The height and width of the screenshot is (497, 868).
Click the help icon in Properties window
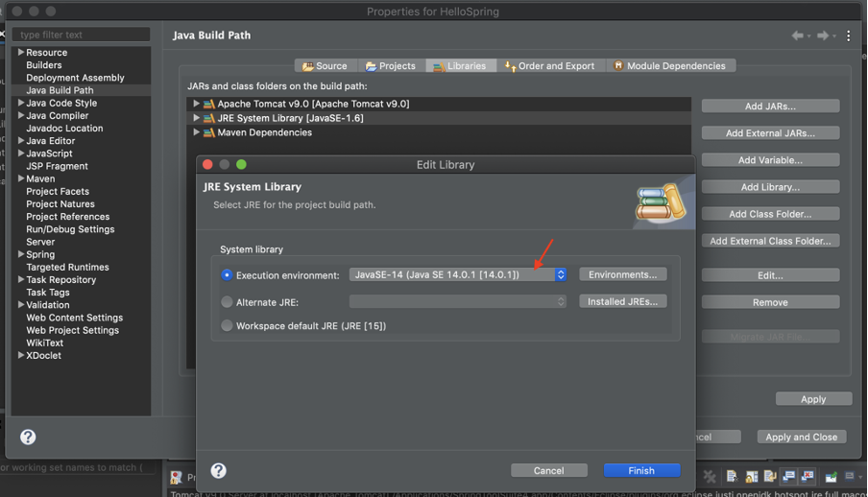28,438
